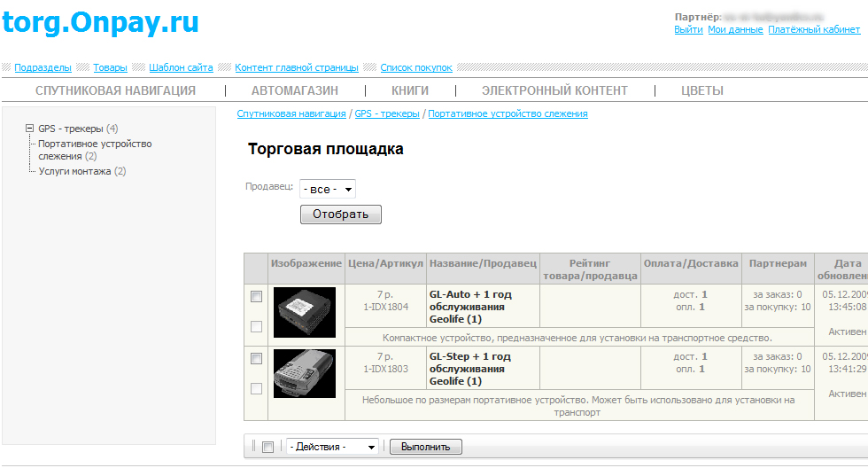Screen dimensions: 868x468
Task: Open Шаблон сайта menu link
Action: click(181, 67)
